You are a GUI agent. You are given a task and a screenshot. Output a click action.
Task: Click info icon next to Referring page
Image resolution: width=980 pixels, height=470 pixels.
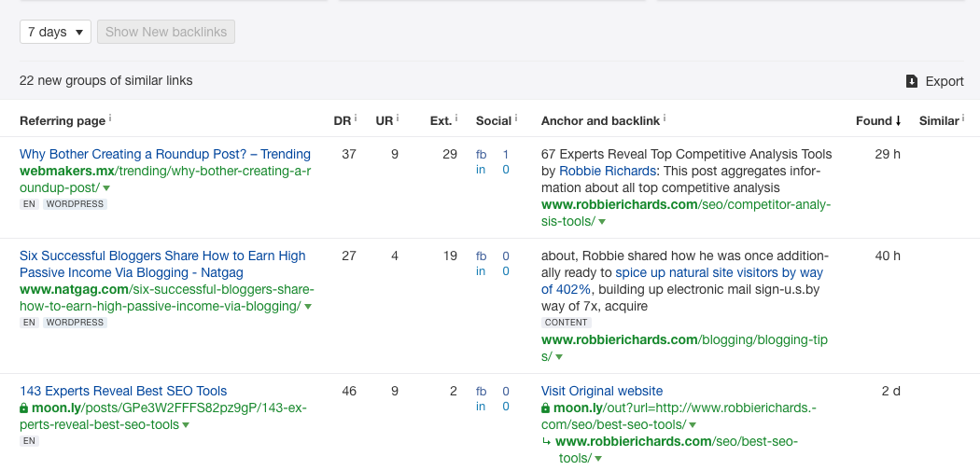110,118
